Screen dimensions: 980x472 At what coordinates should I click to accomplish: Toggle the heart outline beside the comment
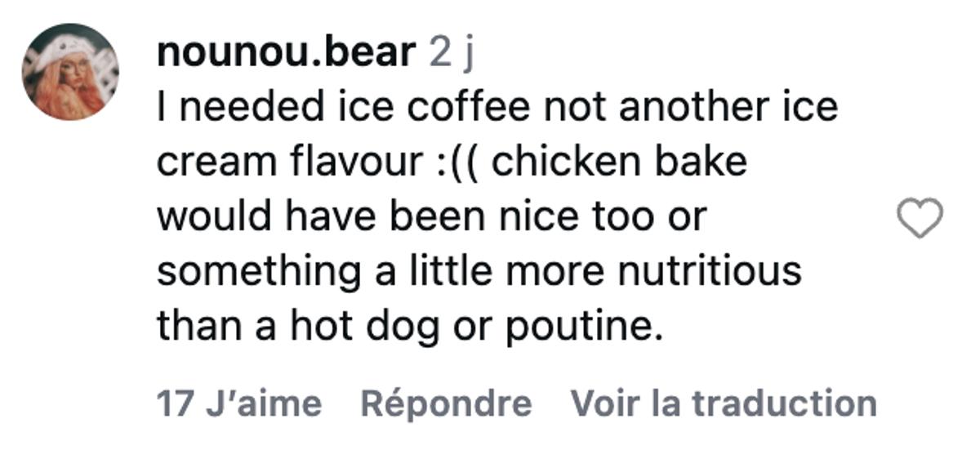(x=920, y=219)
